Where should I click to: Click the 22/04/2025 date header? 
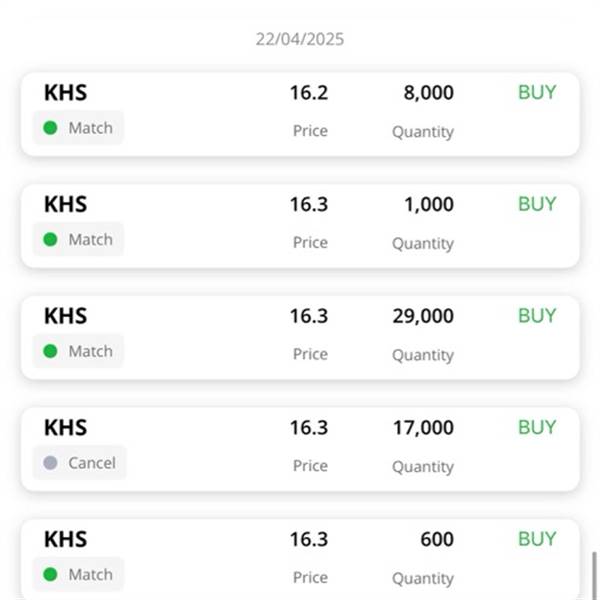pyautogui.click(x=300, y=39)
